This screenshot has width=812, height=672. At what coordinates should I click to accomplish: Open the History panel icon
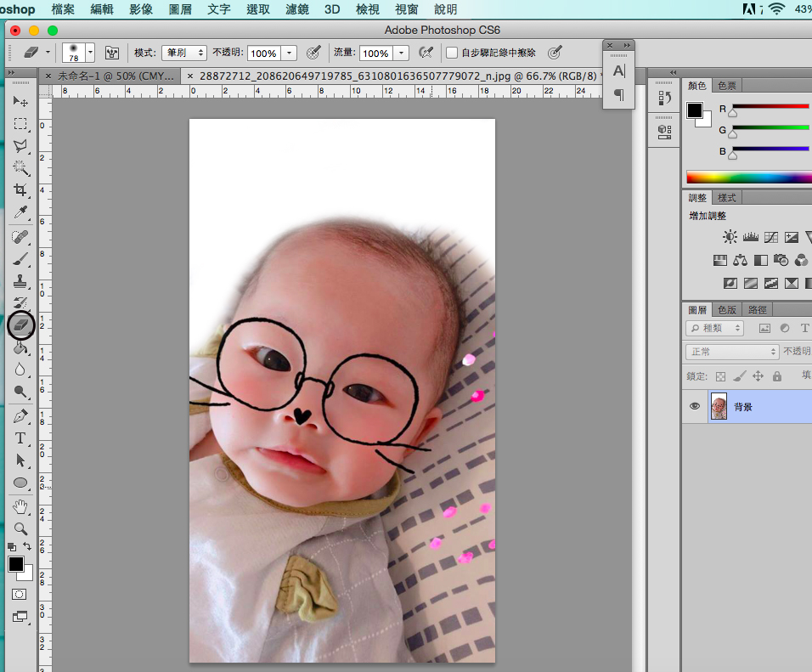coord(665,99)
